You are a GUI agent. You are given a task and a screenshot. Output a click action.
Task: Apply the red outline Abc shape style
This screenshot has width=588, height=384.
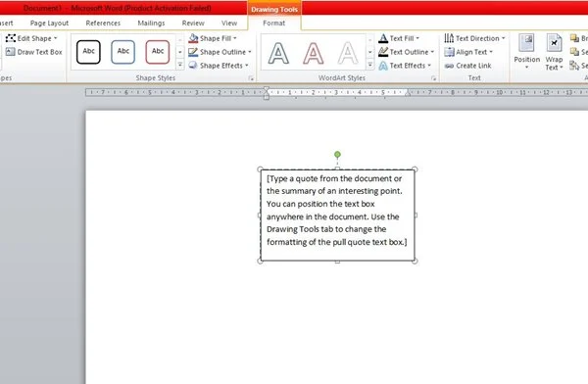click(158, 52)
